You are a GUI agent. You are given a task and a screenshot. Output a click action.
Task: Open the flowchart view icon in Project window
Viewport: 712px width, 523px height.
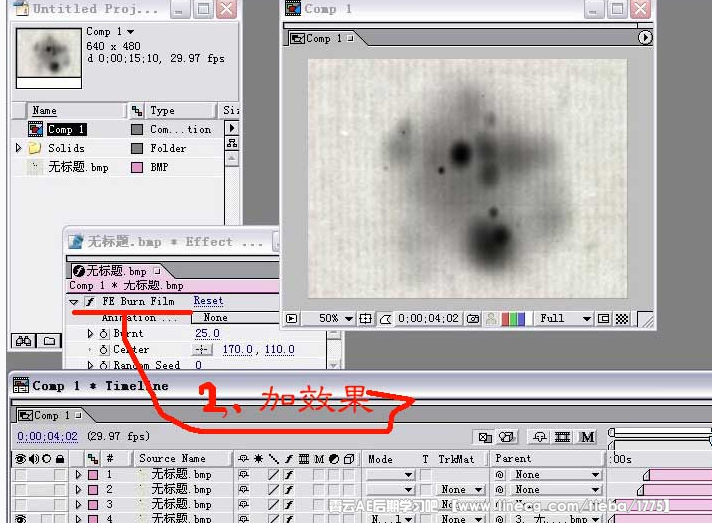tap(232, 143)
